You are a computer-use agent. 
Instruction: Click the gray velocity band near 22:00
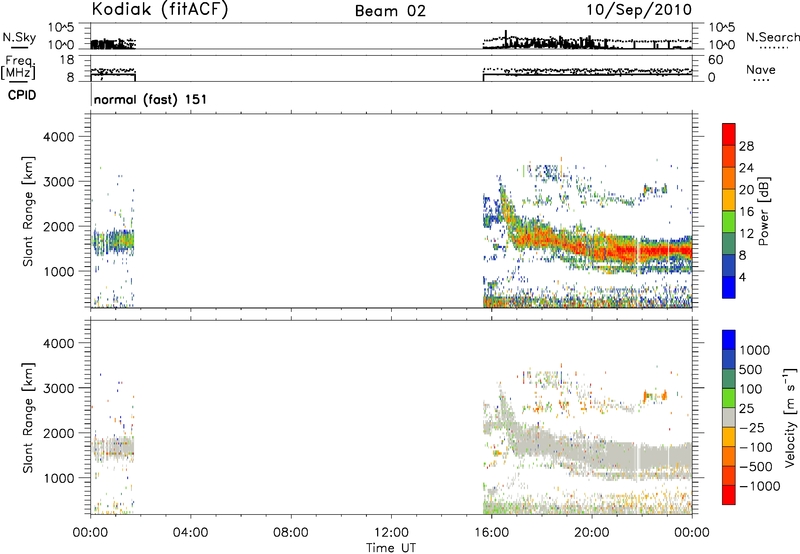642,457
